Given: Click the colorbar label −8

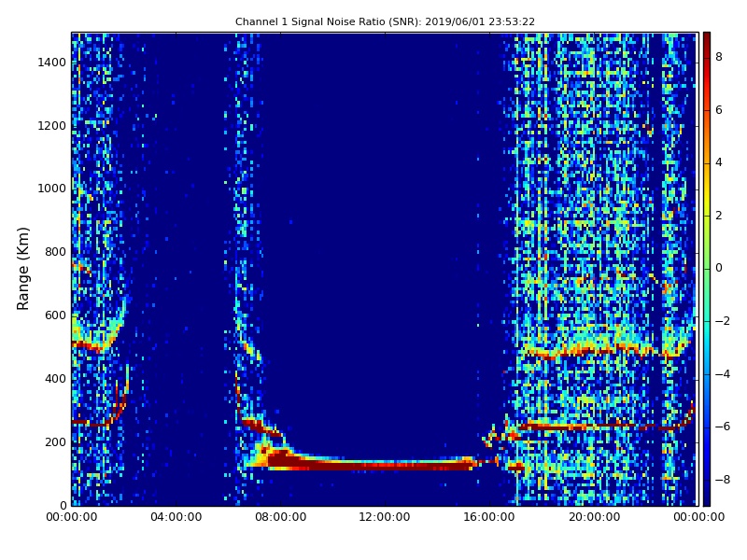Looking at the screenshot, I should coord(723,480).
